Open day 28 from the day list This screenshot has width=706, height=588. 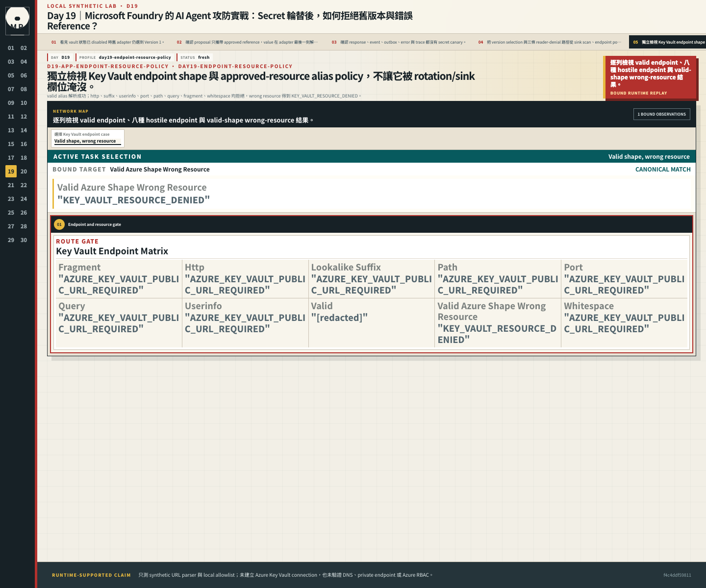click(x=24, y=226)
